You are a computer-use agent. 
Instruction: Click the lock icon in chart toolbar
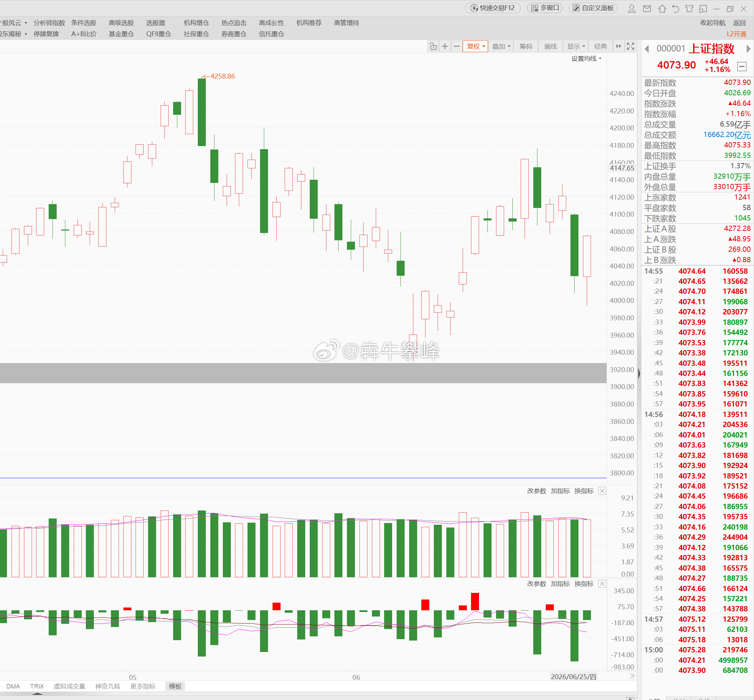(433, 46)
